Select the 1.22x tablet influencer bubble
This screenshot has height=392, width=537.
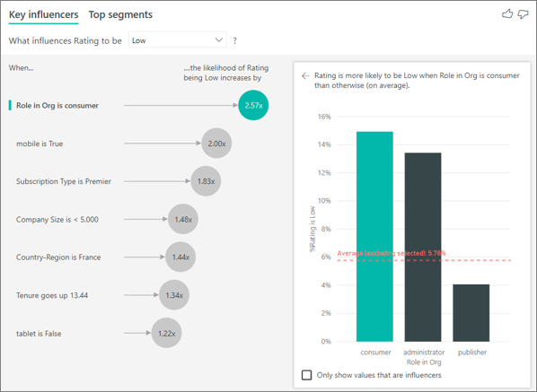167,333
